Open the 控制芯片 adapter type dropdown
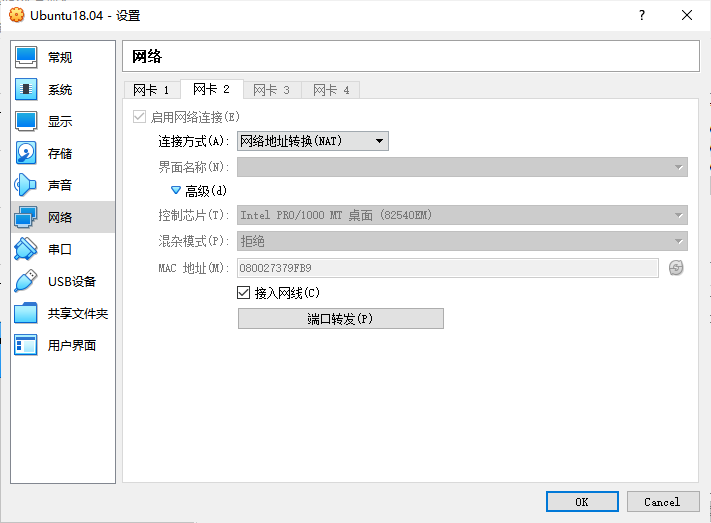The image size is (711, 523). pos(462,215)
